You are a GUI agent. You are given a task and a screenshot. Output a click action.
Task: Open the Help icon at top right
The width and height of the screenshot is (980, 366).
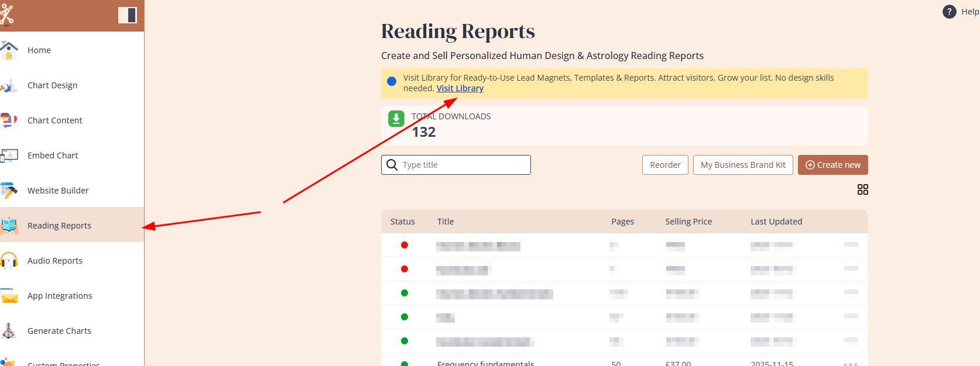949,12
